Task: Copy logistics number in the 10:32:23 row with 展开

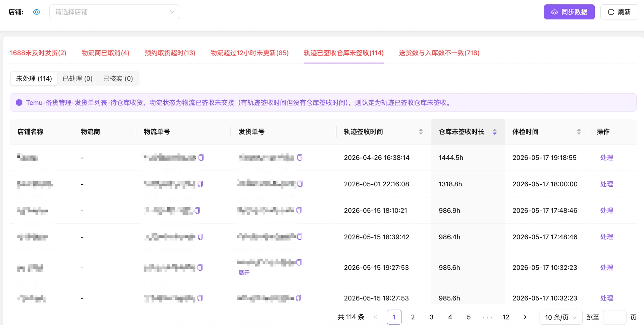Action: pyautogui.click(x=200, y=268)
